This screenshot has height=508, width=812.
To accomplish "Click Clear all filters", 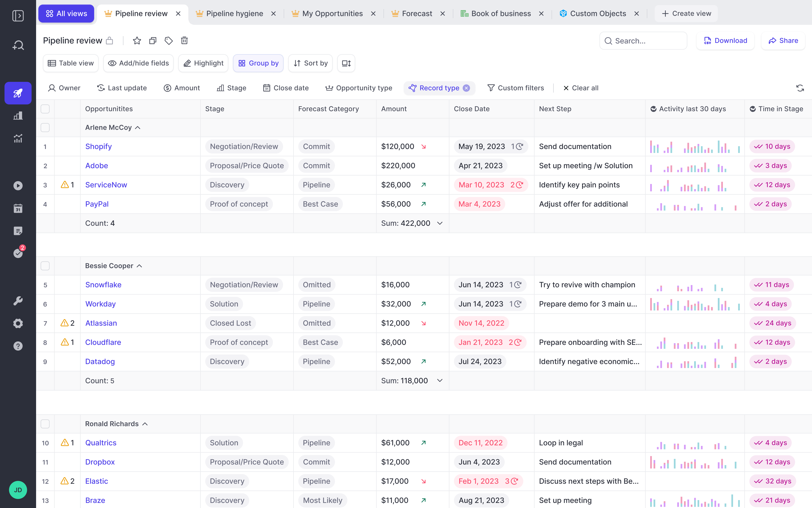I will click(x=581, y=88).
